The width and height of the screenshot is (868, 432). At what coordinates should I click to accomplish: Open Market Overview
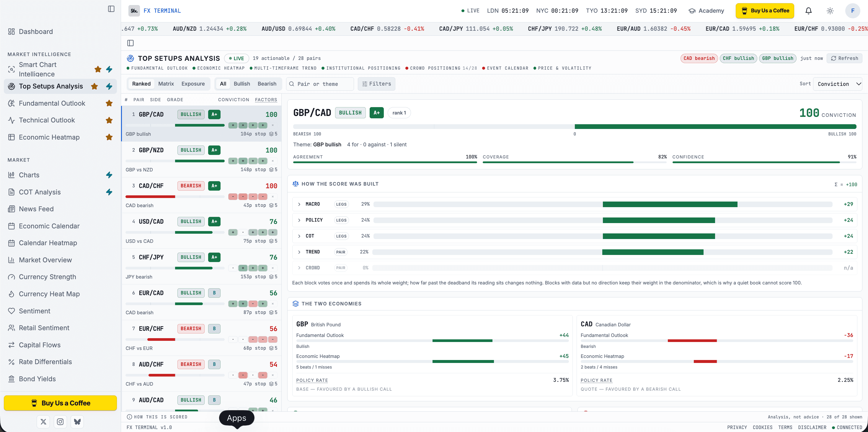pos(45,260)
